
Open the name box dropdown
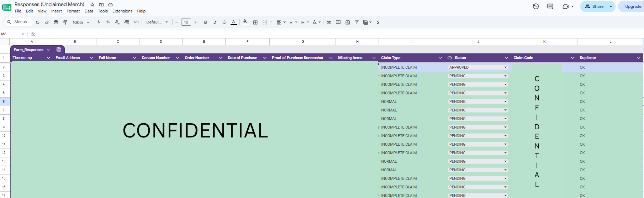tap(23, 34)
